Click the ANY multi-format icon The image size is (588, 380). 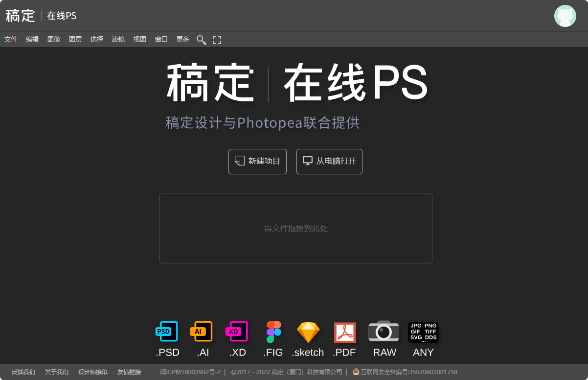pos(423,332)
